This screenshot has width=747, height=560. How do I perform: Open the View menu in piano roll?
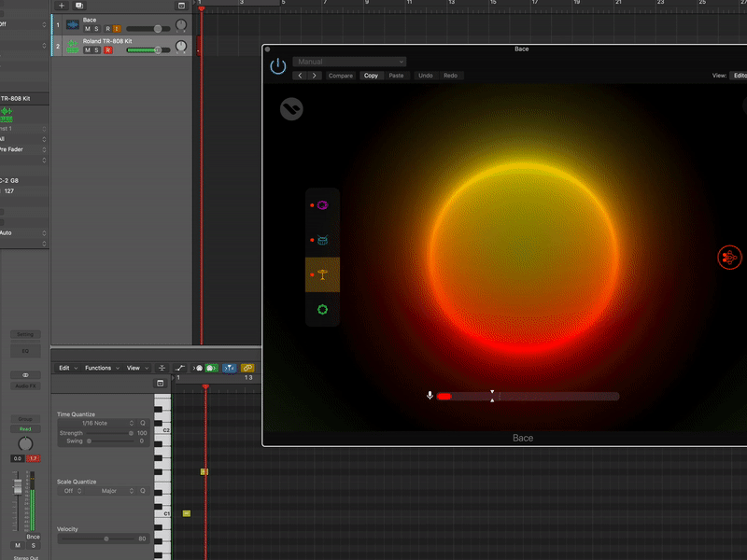tap(137, 368)
